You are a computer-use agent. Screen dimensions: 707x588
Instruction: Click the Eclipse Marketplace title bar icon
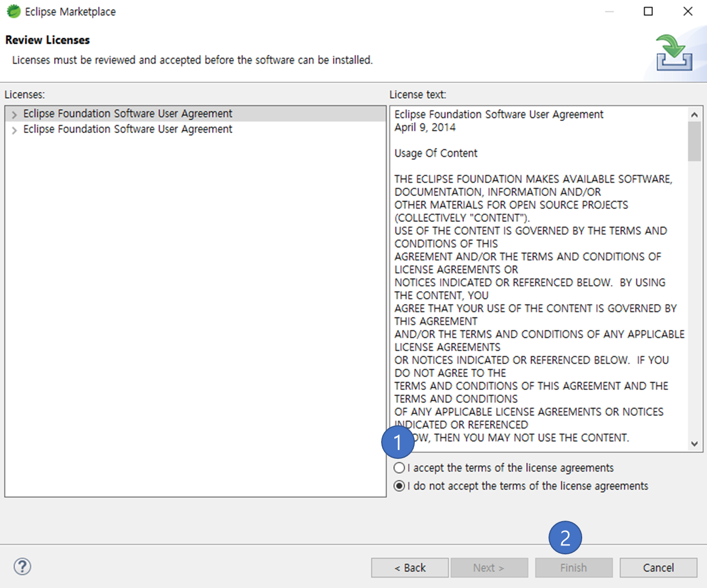[14, 11]
